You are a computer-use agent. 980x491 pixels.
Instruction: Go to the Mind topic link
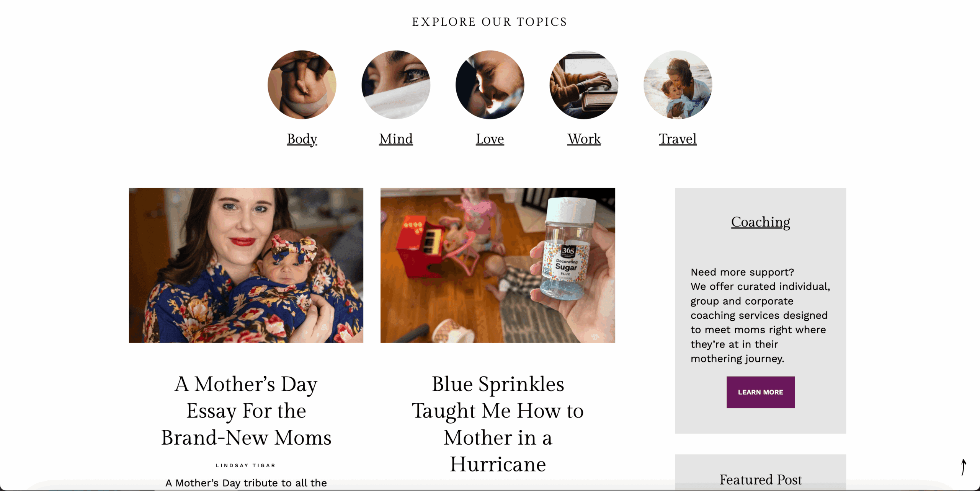[x=396, y=139]
